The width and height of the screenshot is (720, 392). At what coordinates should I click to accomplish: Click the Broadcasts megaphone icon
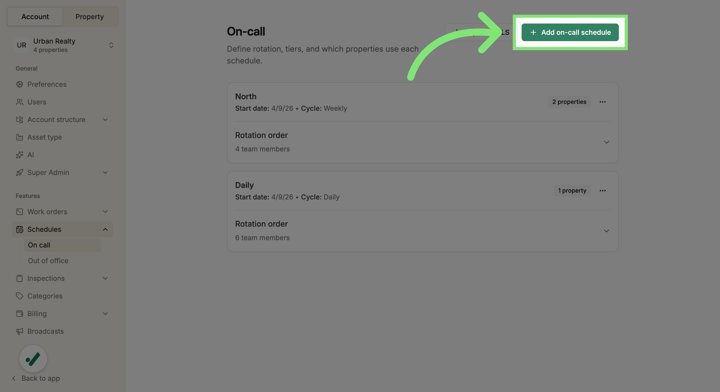point(19,331)
